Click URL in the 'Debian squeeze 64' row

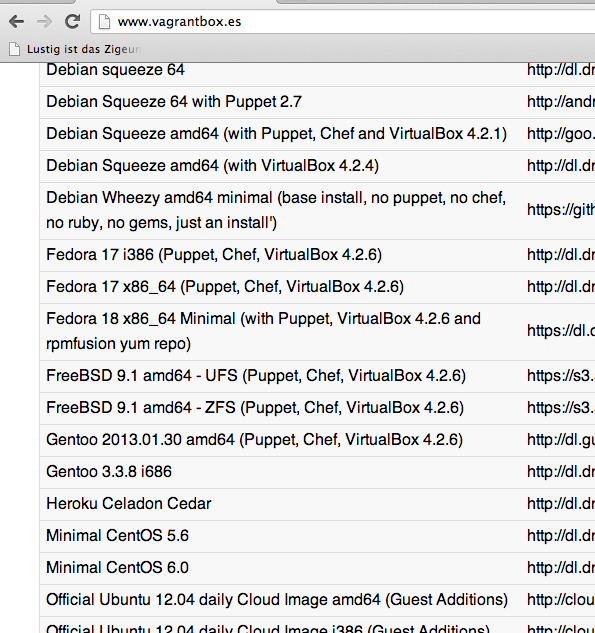561,70
